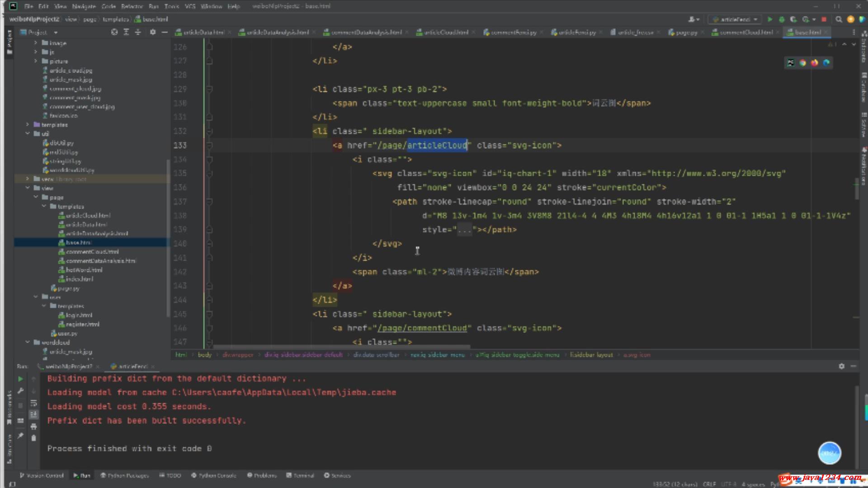This screenshot has width=868, height=488.
Task: Toggle scroll to end in console
Action: (x=33, y=414)
